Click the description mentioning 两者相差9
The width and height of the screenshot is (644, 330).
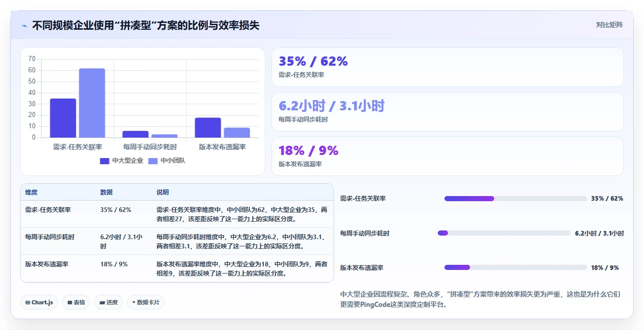(242, 269)
